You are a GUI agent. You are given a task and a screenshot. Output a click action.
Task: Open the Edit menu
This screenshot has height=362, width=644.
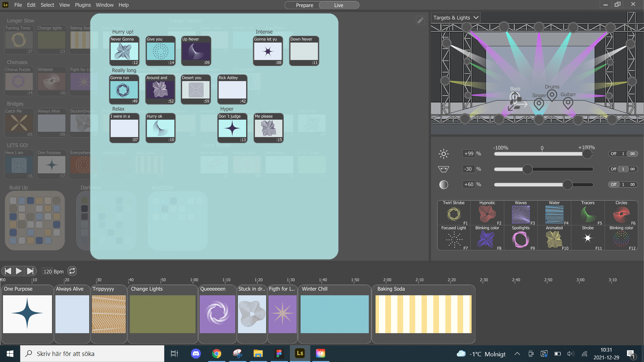(x=31, y=5)
